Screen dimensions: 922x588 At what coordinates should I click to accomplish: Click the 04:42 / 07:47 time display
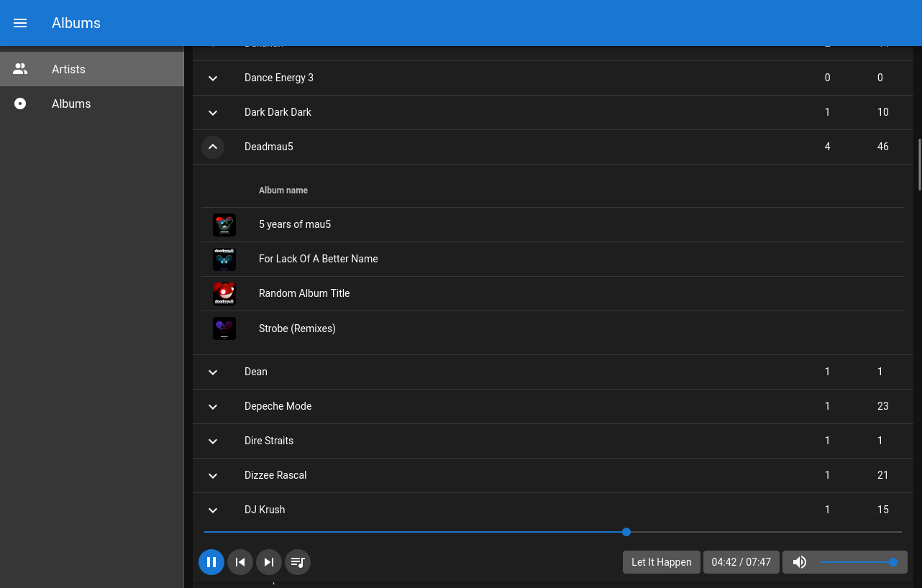pos(741,562)
